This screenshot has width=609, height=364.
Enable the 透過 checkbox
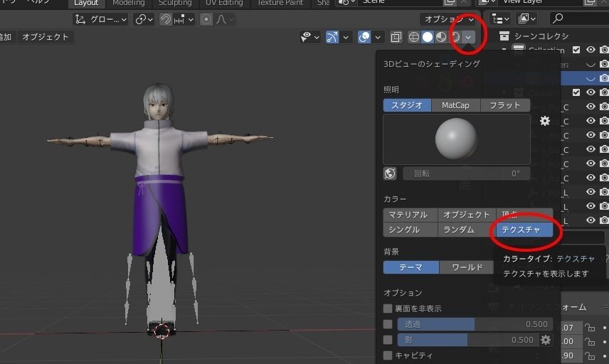coord(388,324)
